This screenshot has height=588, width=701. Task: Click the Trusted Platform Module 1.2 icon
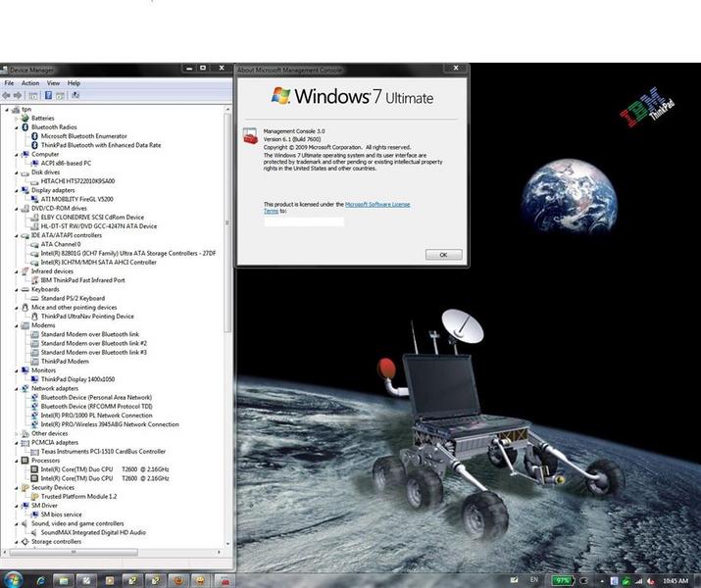pyautogui.click(x=35, y=496)
